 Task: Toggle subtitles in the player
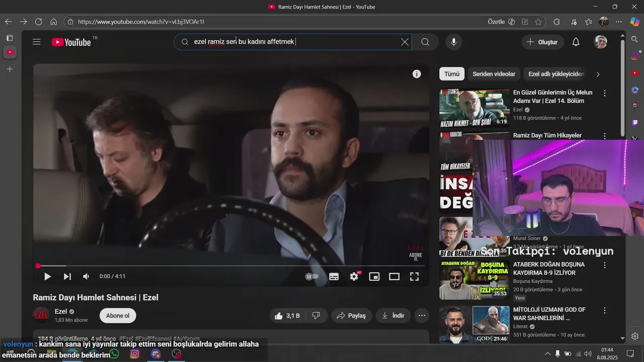point(334,277)
